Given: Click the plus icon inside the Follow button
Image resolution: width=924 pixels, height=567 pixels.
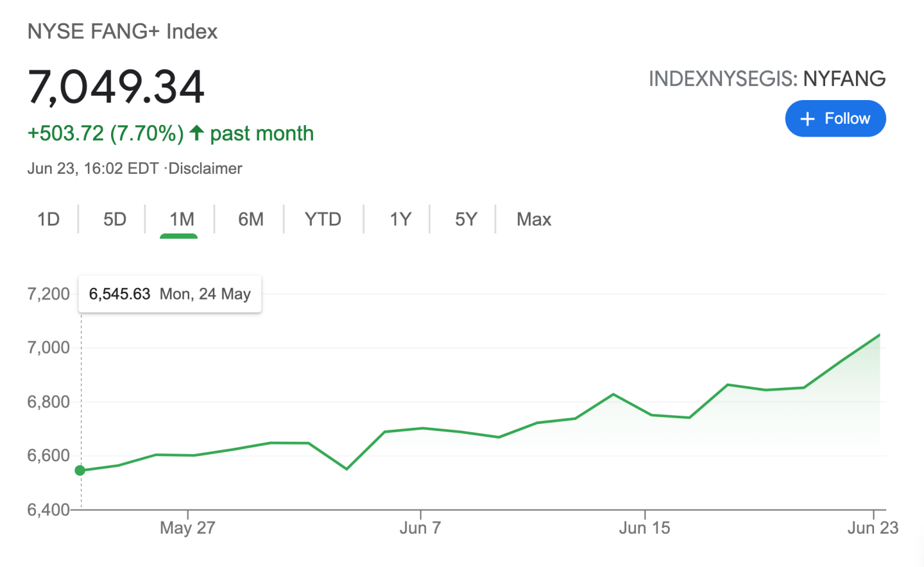Looking at the screenshot, I should tap(807, 119).
